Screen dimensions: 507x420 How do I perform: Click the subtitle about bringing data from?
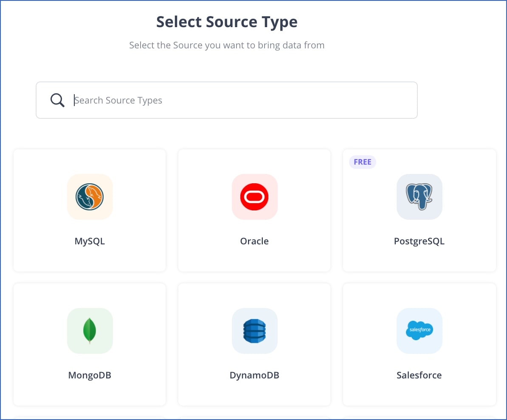pos(227,45)
